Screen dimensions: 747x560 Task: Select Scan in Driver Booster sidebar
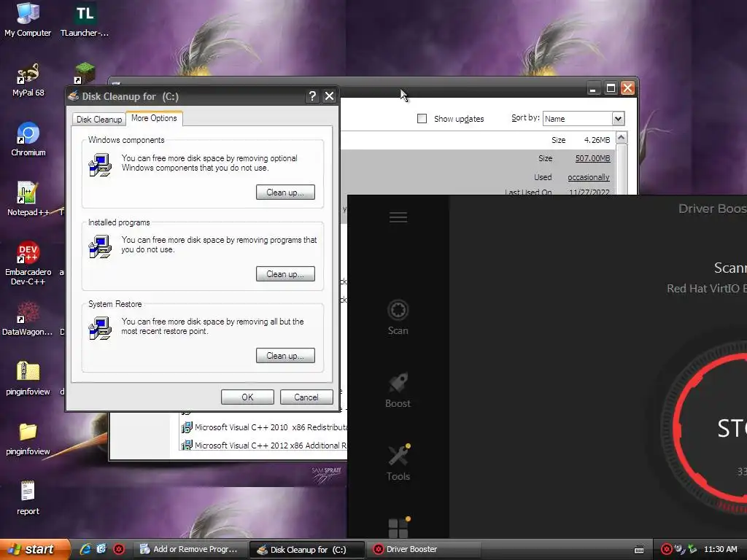[398, 317]
